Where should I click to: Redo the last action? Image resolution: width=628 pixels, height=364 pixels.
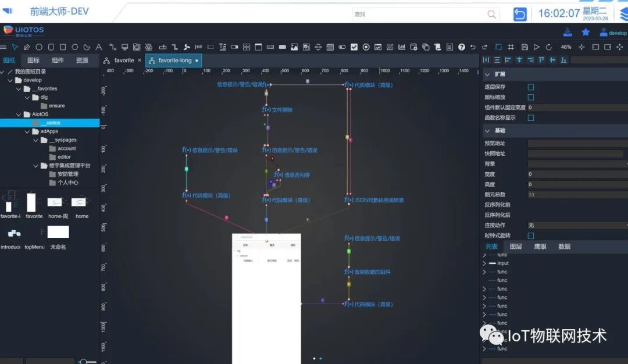pyautogui.click(x=484, y=47)
